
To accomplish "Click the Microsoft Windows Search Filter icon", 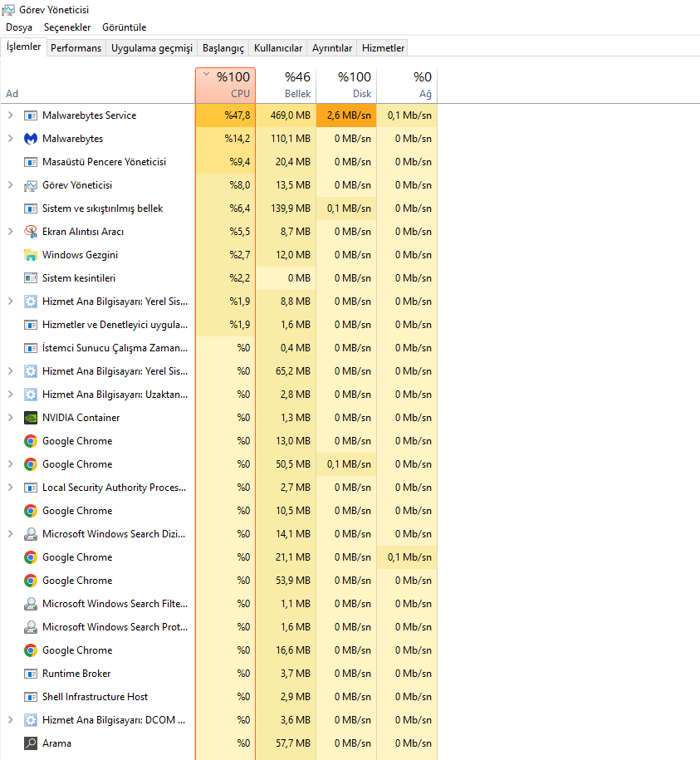I will (x=31, y=604).
